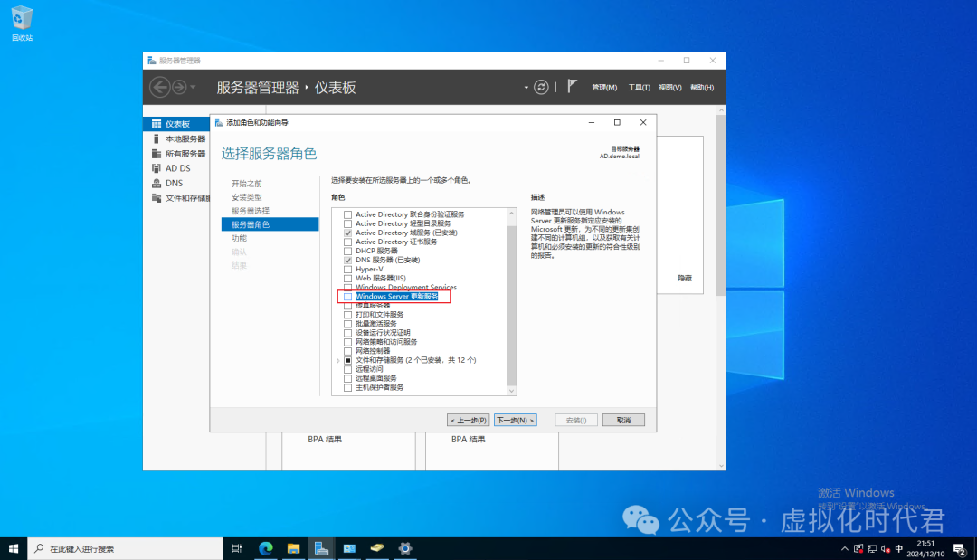Click Server Manager's forward navigation arrow
Viewport: 977px width, 560px height.
click(x=179, y=87)
